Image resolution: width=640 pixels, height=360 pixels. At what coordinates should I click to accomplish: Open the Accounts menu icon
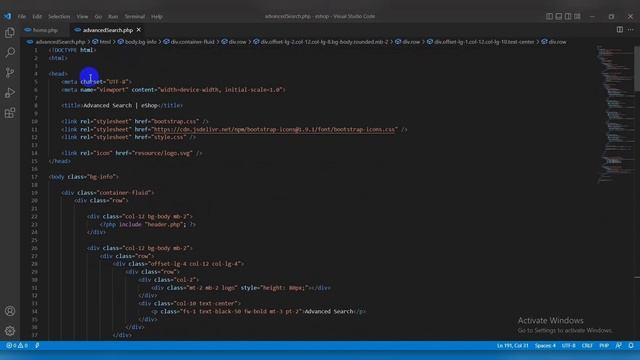click(10, 311)
